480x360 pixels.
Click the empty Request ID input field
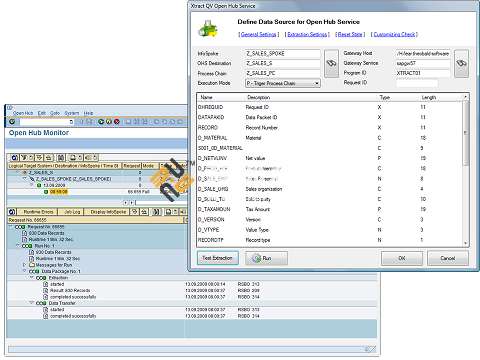(x=417, y=83)
